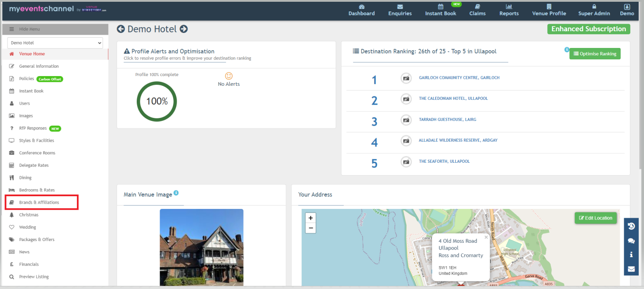
Task: Hide the left side menu
Action: (55, 29)
